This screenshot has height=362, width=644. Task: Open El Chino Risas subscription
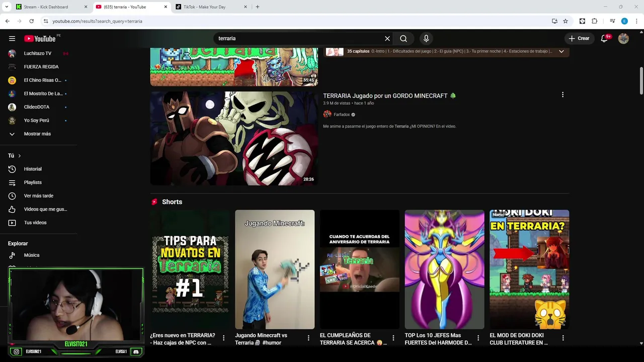(x=38, y=80)
